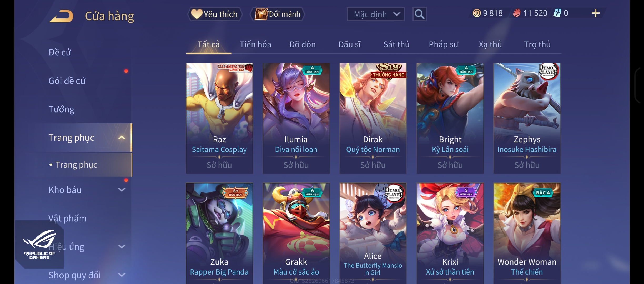
Task: Select Krixi Xứ sở thần tiên skin
Action: (x=450, y=234)
